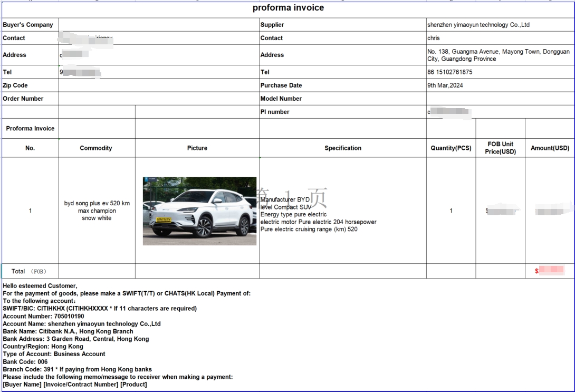Select line 'Pure electric cruising range (km) 520'
The height and width of the screenshot is (392, 575).
coord(309,229)
